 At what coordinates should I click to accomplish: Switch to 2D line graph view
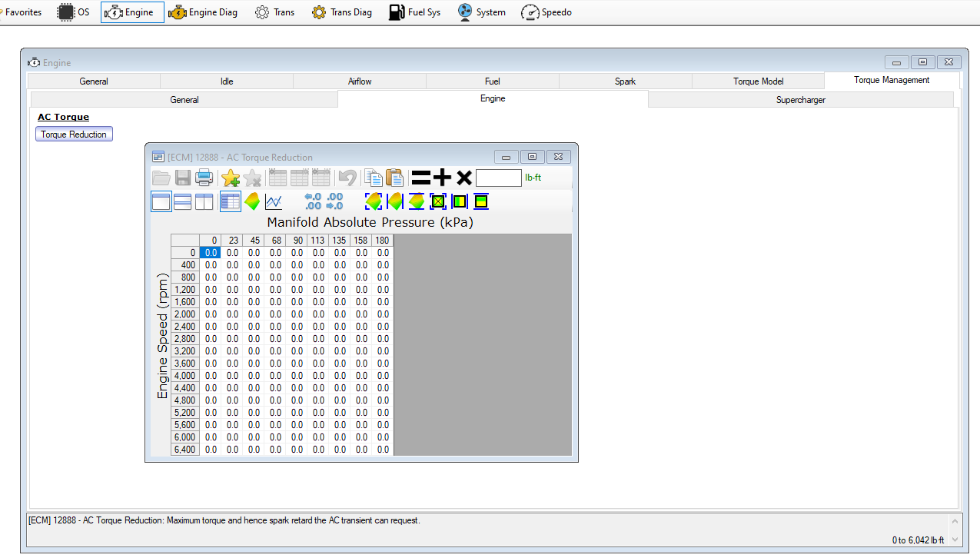click(274, 202)
